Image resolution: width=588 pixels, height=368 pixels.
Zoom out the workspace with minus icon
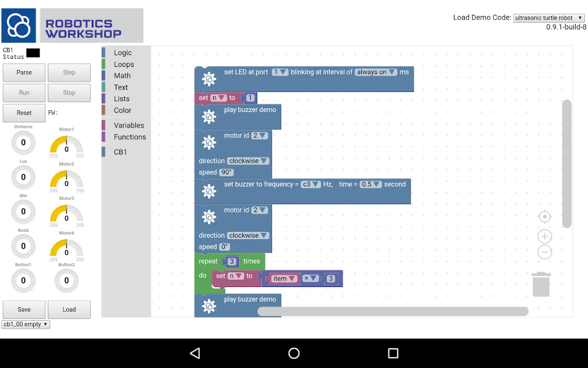coord(545,252)
